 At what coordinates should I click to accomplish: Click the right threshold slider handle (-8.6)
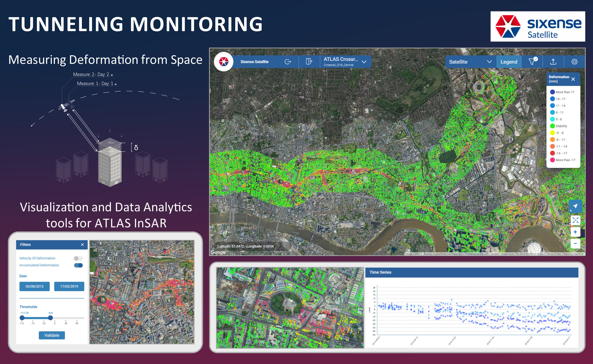[x=50, y=318]
